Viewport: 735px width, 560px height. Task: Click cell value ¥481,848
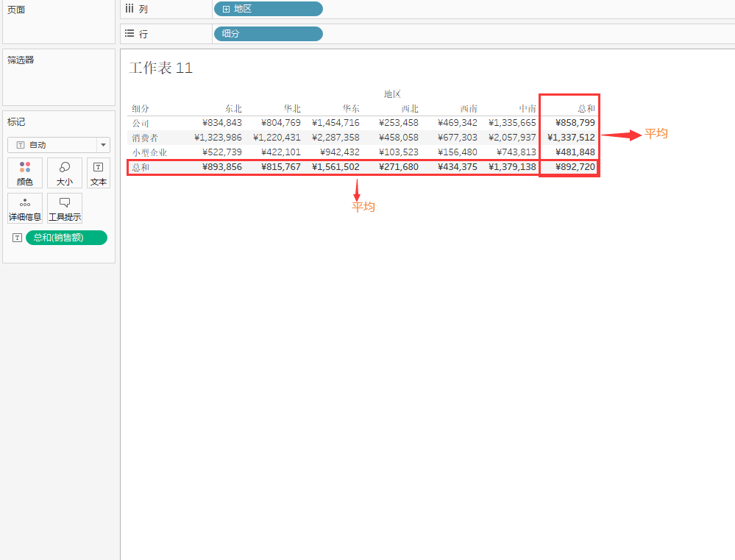[575, 152]
